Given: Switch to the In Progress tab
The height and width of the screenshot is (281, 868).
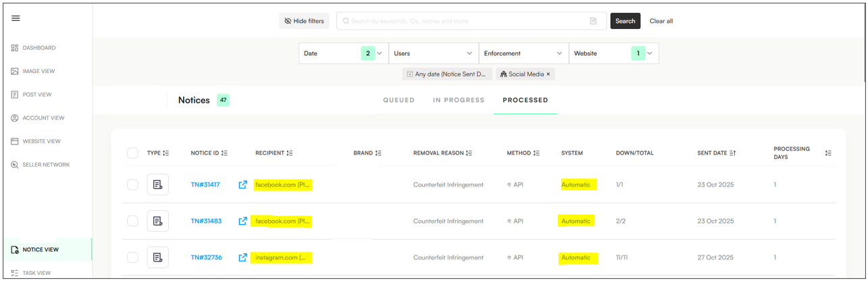Looking at the screenshot, I should [x=459, y=100].
